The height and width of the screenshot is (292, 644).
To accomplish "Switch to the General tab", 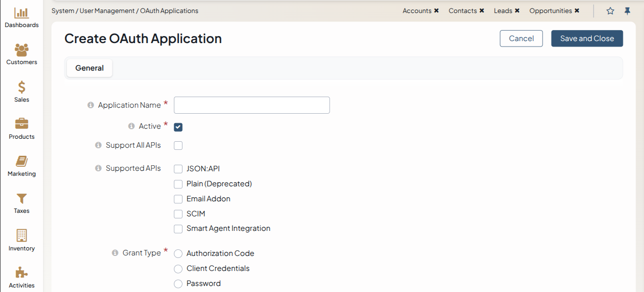I will 89,68.
